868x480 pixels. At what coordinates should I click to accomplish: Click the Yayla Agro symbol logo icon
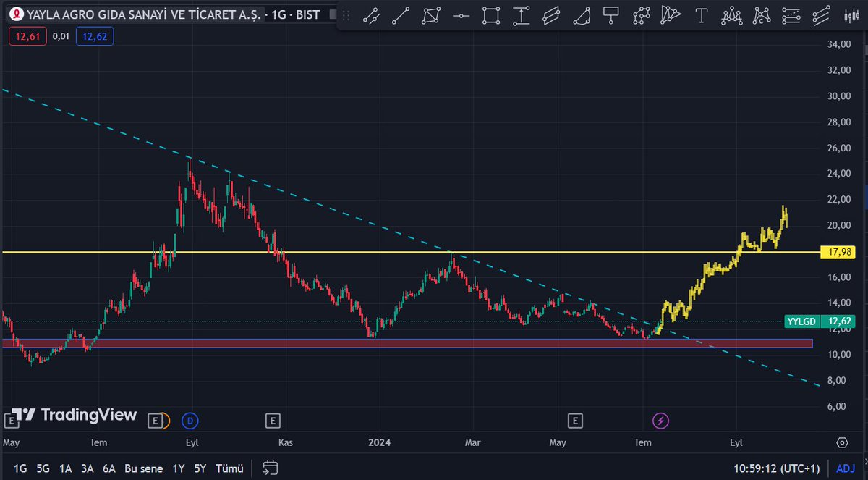pyautogui.click(x=17, y=14)
